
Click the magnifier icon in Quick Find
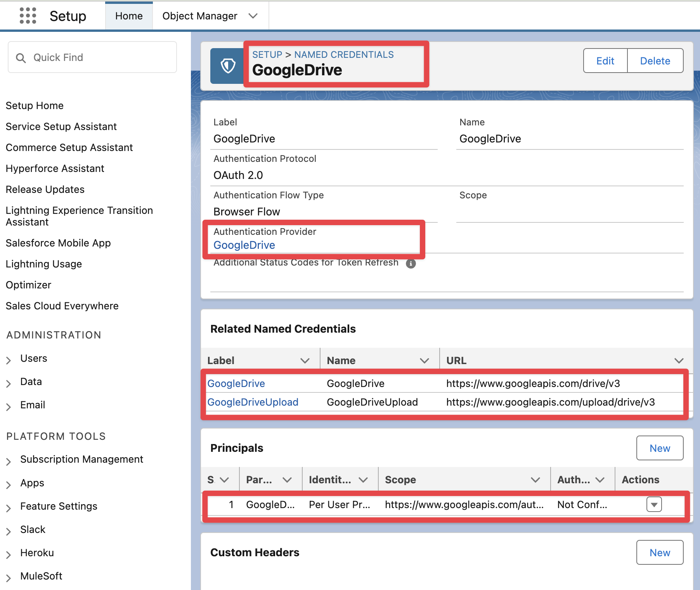(x=21, y=57)
